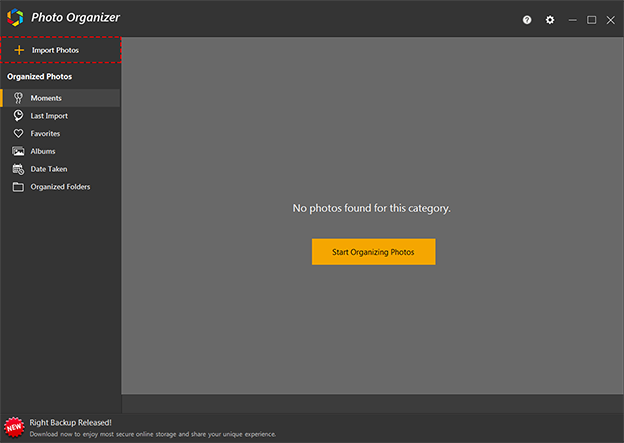Viewport: 624px width, 443px height.
Task: Select Moments in the sidebar
Action: click(60, 98)
